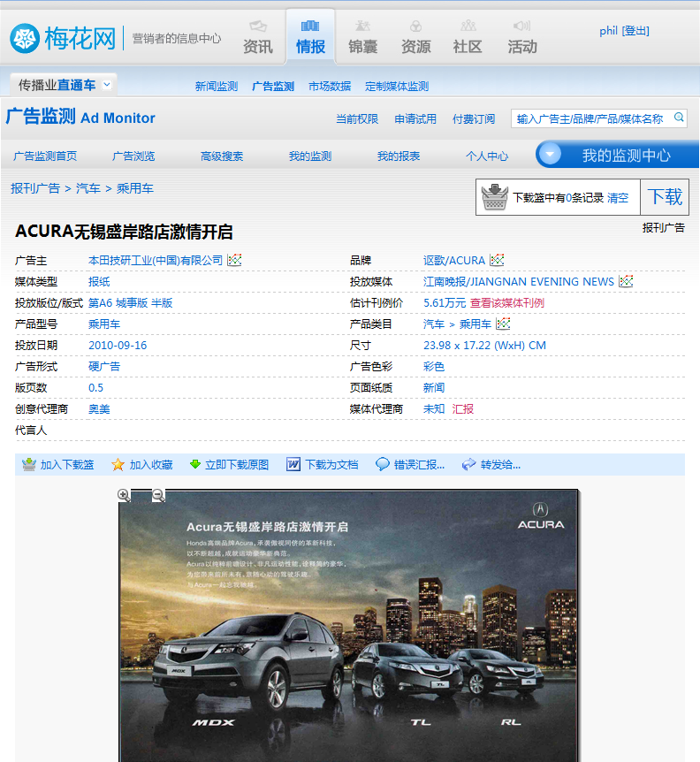The image size is (700, 762).
Task: Click the Acura ad image thumbnail
Action: tap(349, 626)
